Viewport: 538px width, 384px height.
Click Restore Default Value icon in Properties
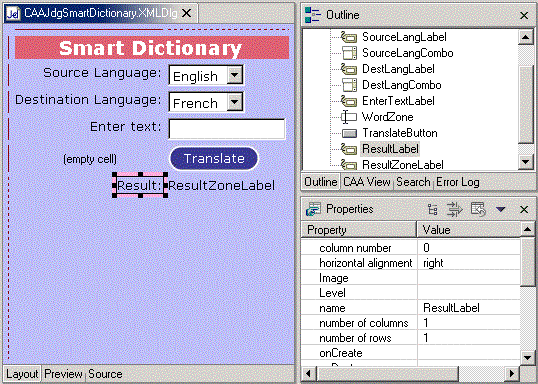point(478,209)
